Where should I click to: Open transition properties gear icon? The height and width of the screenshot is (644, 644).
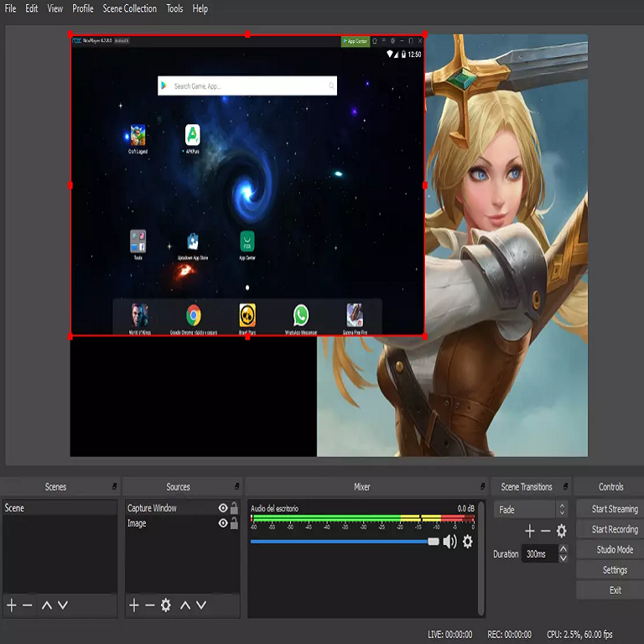coord(561,531)
